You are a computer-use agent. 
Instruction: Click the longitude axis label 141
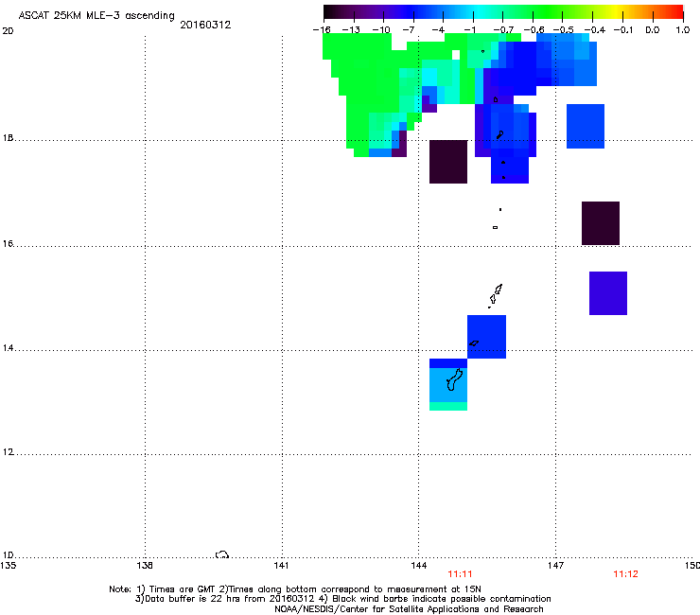click(281, 566)
